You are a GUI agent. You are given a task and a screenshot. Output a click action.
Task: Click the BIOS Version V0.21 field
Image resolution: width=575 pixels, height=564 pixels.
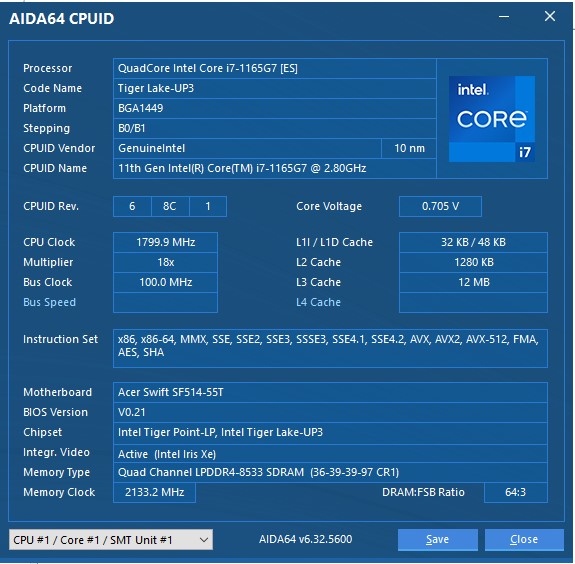click(x=330, y=412)
